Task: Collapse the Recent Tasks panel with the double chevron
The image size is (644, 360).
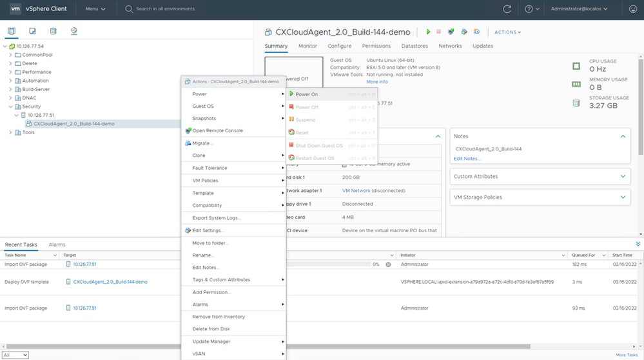Action: click(638, 244)
